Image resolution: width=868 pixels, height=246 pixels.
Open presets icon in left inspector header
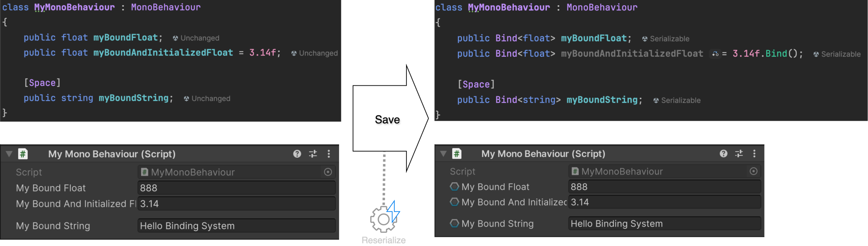313,153
